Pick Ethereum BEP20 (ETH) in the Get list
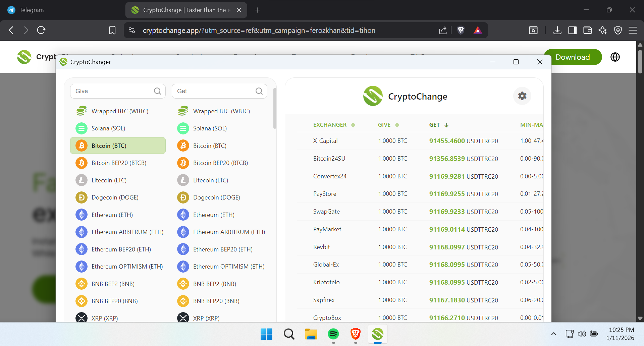 coord(219,249)
